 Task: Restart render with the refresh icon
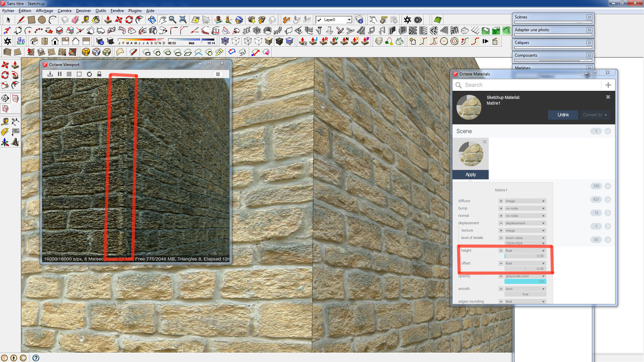coord(89,74)
